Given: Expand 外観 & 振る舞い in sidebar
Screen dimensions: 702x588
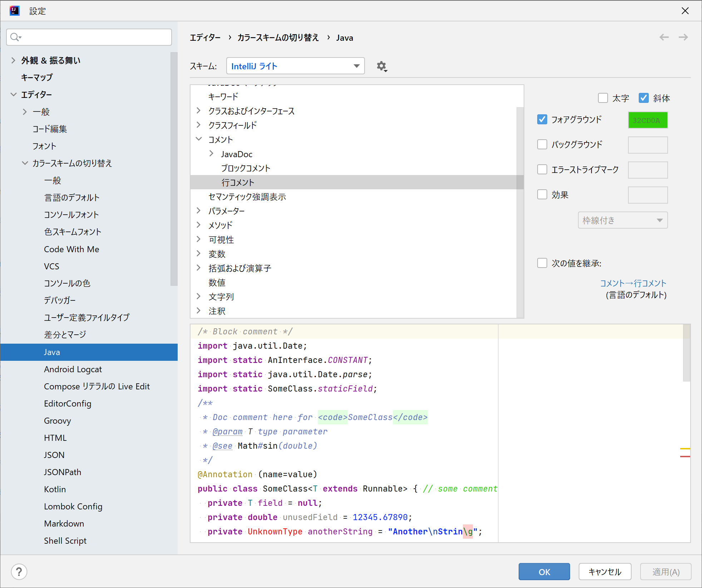Looking at the screenshot, I should [x=13, y=60].
